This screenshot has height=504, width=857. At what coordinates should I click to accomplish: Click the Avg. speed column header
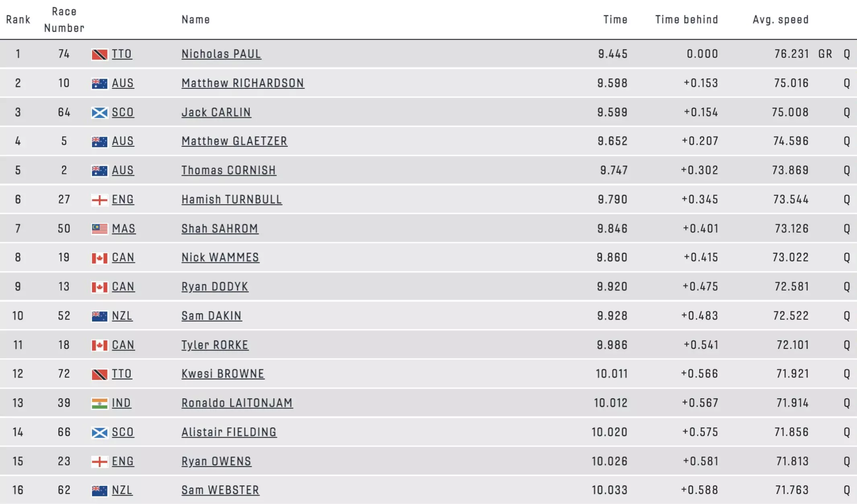coord(780,20)
